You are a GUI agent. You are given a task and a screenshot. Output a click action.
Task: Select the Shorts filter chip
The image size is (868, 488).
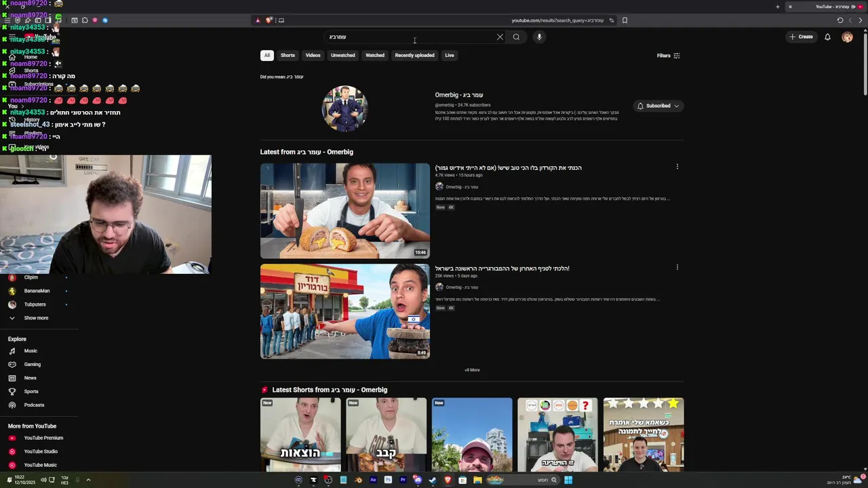coord(288,56)
